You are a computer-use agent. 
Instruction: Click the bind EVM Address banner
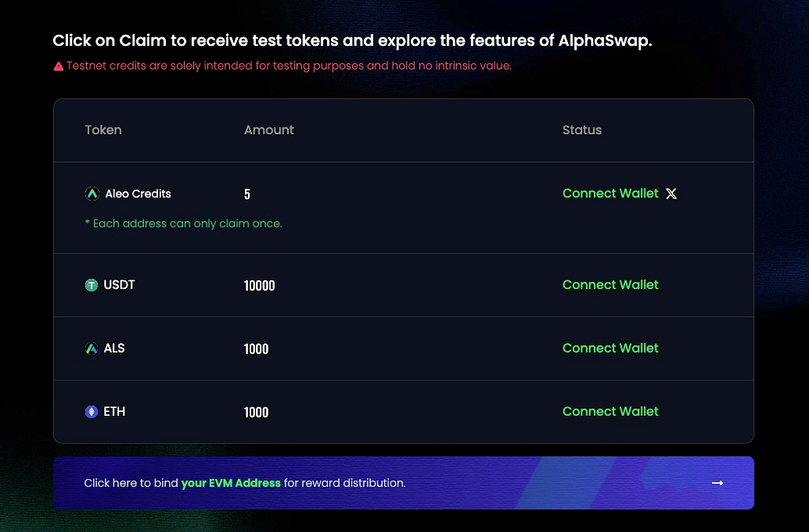[404, 483]
